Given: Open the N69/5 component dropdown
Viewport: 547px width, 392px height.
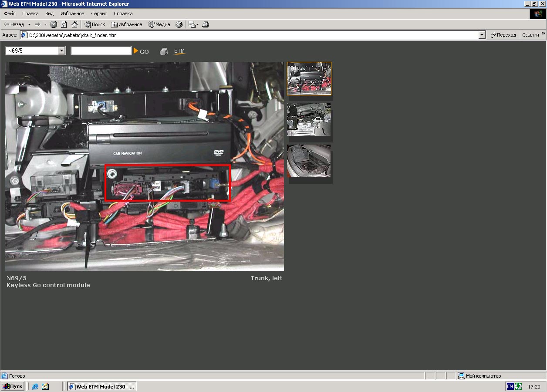Looking at the screenshot, I should (x=61, y=51).
